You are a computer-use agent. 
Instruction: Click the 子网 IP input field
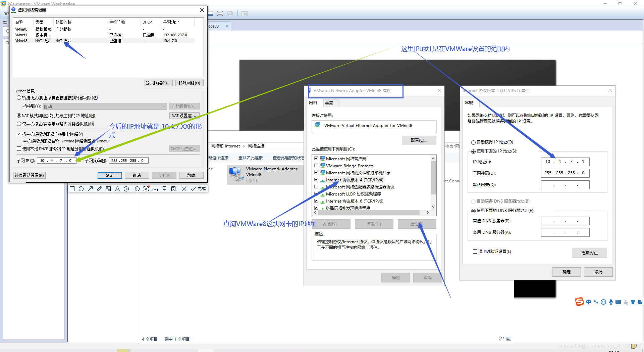[56, 161]
